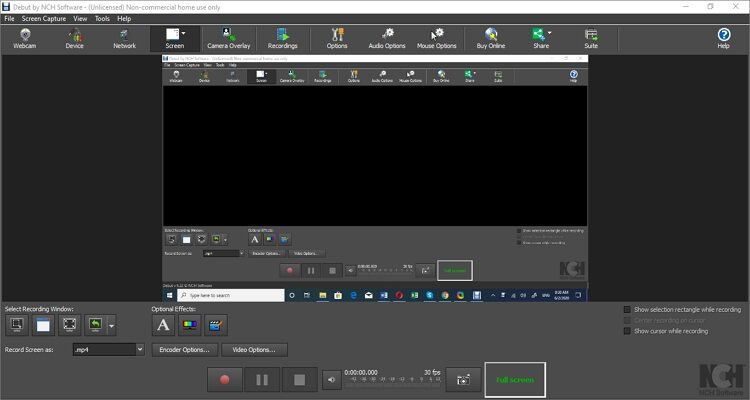Start recording with red record button

click(x=225, y=380)
